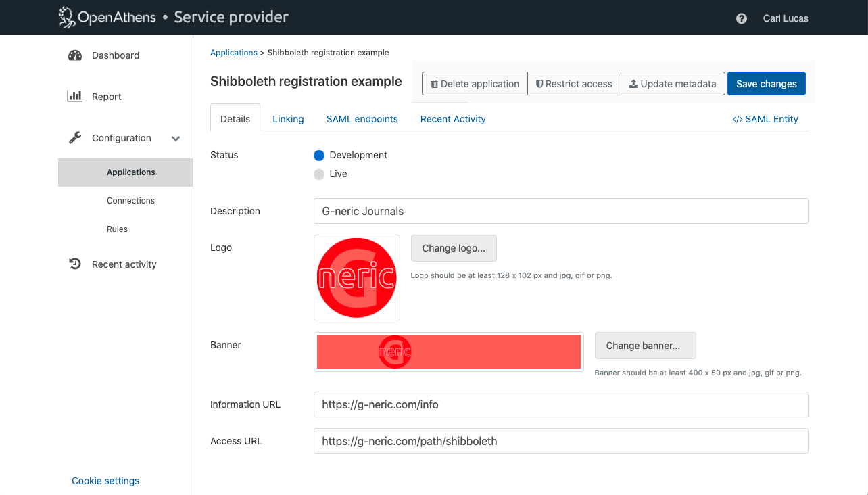Collapse the Configuration menu chevron
868x495 pixels.
[176, 139]
